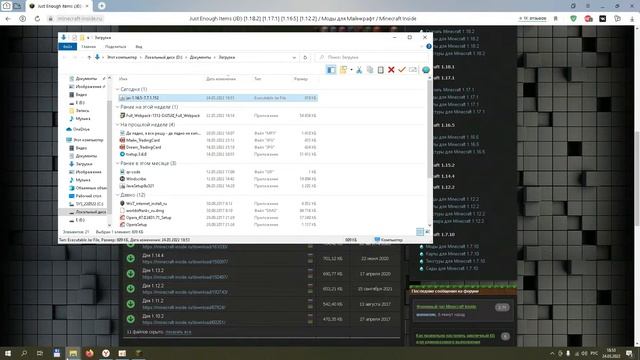Click the checkmark properties icon in Explorer

pyautogui.click(x=402, y=70)
